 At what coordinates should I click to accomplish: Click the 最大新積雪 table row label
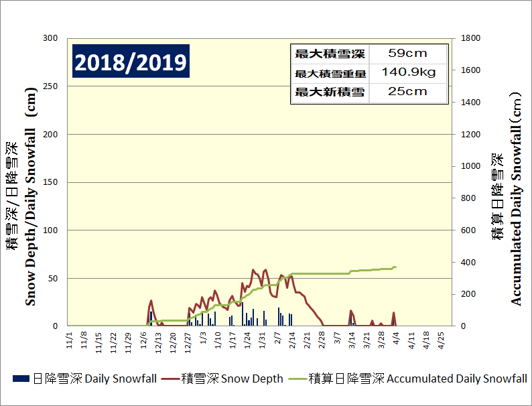tap(330, 92)
